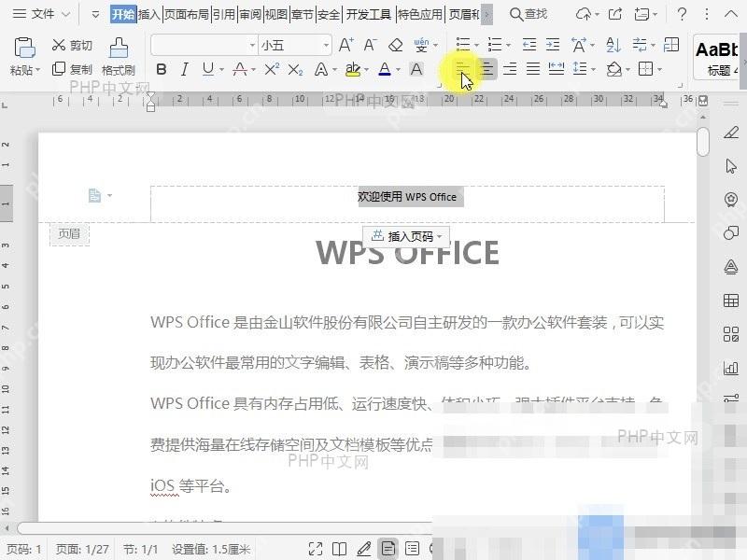Click the help question mark icon
This screenshot has width=747, height=560.
coord(682,14)
